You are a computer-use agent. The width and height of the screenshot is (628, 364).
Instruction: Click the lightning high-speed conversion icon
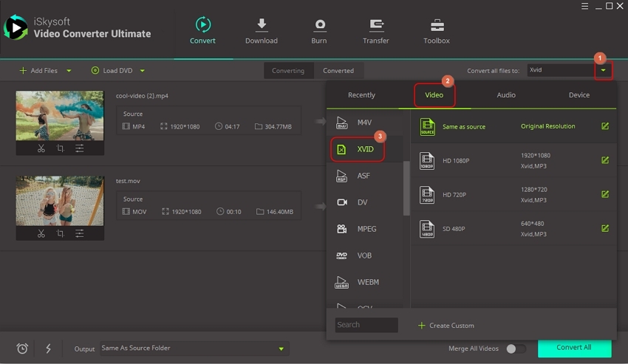[48, 348]
